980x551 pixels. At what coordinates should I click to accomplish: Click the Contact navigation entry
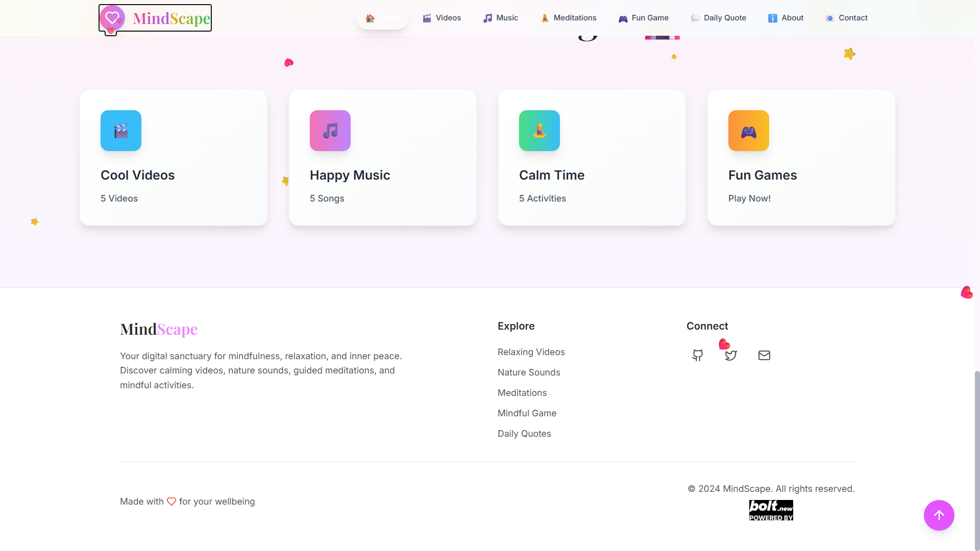click(846, 18)
